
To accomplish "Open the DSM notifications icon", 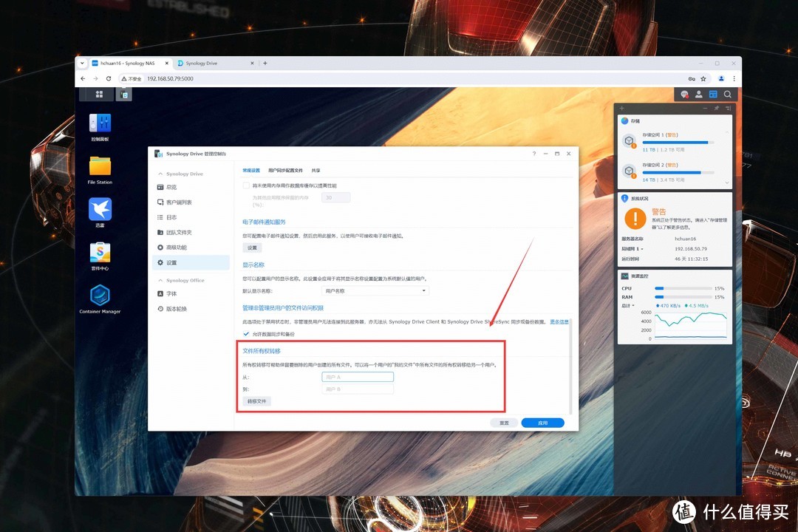I will 685,95.
